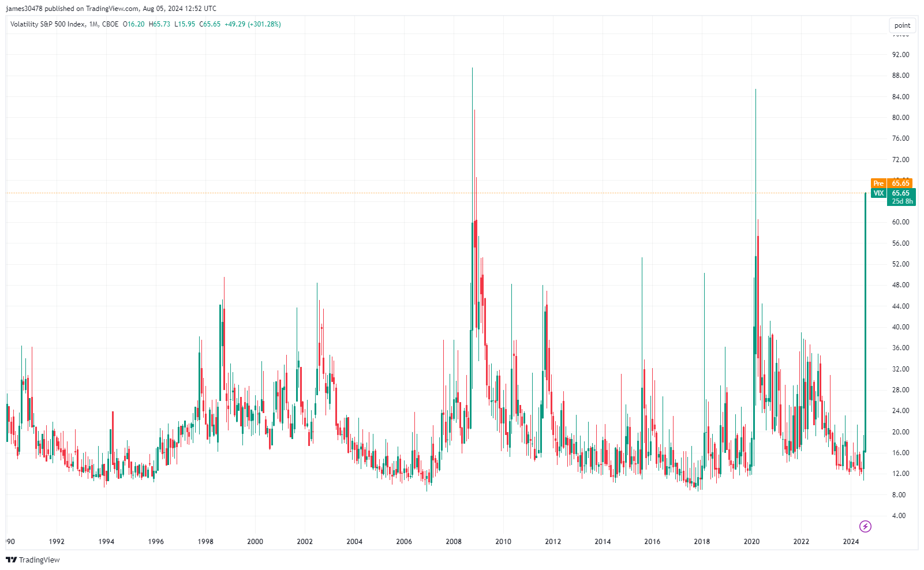
Task: Click the 52.00 price axis label
Action: pos(900,264)
